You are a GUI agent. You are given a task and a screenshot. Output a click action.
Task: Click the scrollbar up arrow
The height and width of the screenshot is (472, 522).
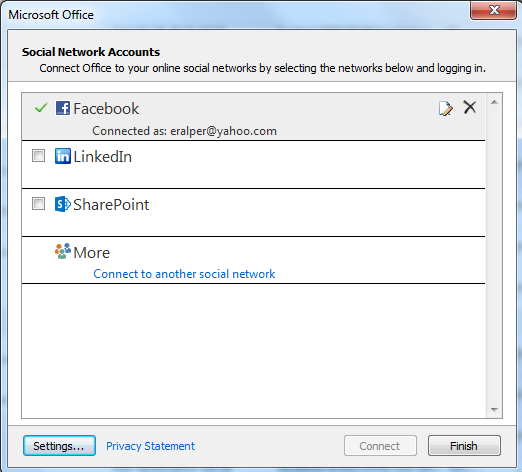[x=494, y=102]
